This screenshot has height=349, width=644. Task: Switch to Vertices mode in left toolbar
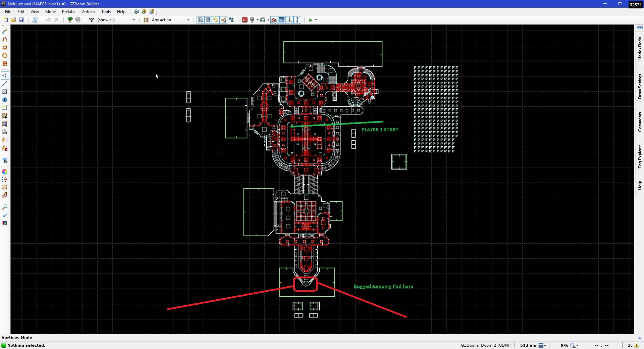pyautogui.click(x=5, y=76)
